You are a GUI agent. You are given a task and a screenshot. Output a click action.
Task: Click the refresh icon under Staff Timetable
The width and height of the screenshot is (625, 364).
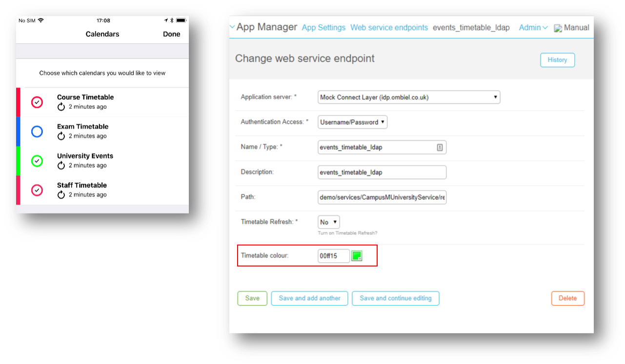click(x=61, y=194)
